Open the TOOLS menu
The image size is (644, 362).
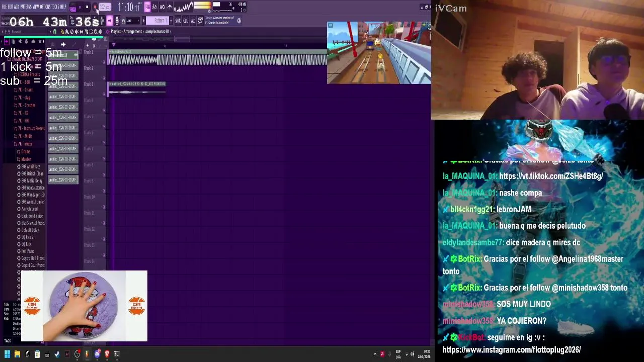[x=55, y=7]
